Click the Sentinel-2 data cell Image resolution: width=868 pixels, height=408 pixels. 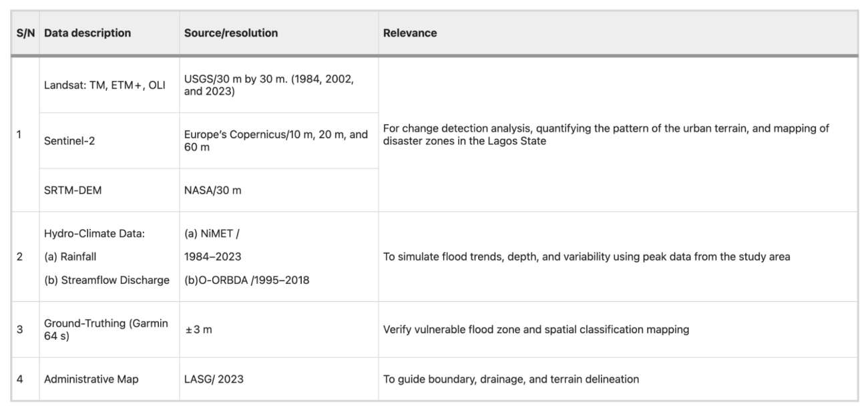(70, 140)
